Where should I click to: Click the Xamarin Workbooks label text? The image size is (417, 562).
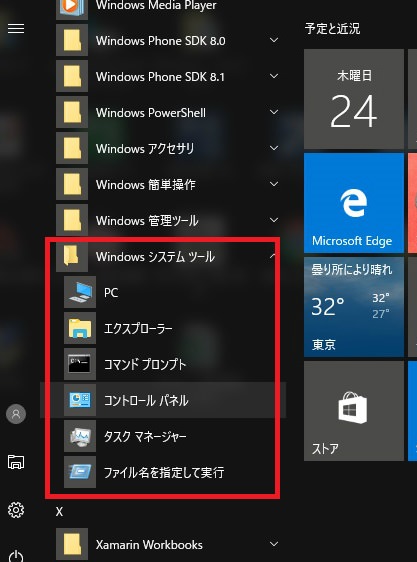tap(149, 545)
